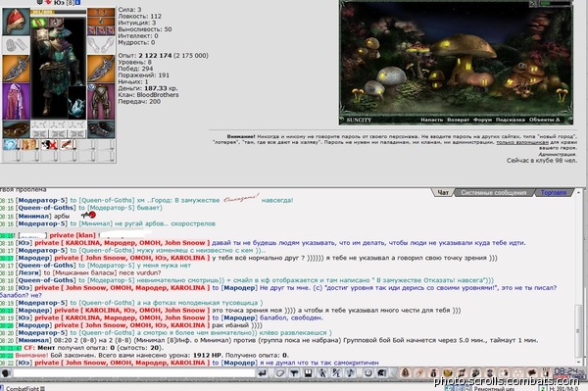
Task: Toggle the music note sound icon
Action: click(351, 373)
